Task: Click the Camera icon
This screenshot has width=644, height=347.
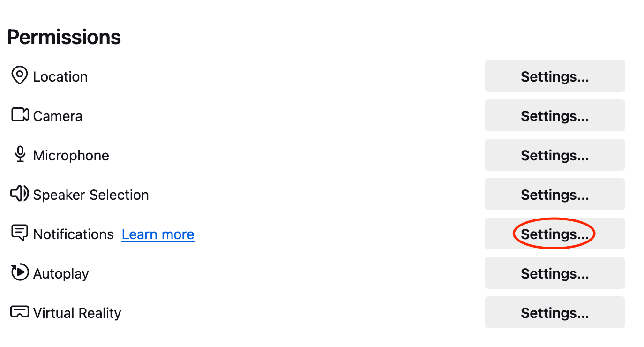Action: click(20, 115)
